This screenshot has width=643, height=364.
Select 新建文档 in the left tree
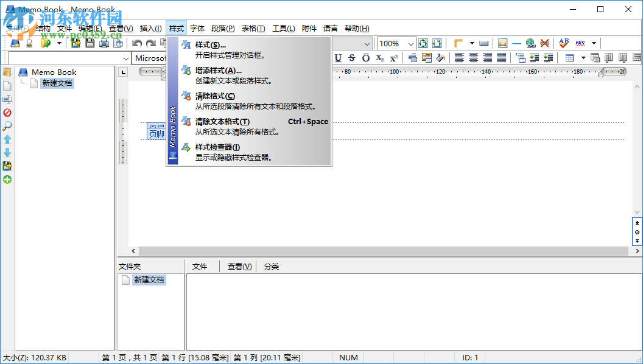[57, 83]
